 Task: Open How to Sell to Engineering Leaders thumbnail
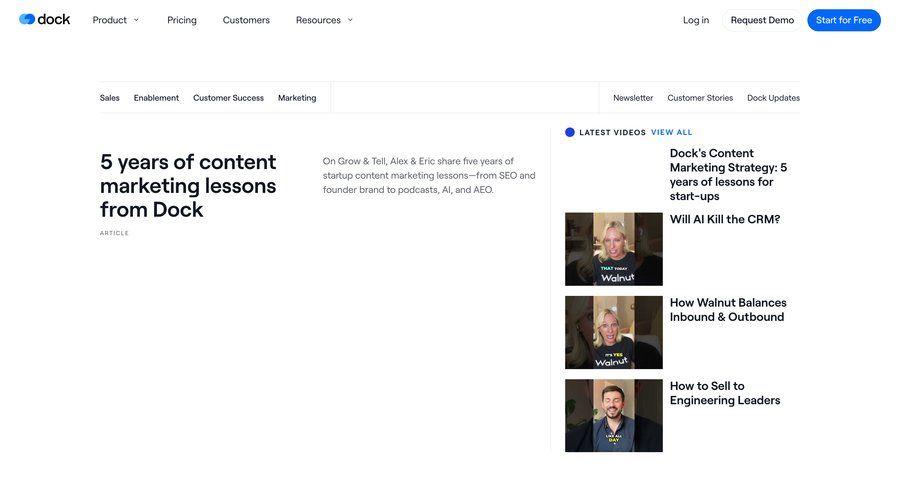(614, 416)
